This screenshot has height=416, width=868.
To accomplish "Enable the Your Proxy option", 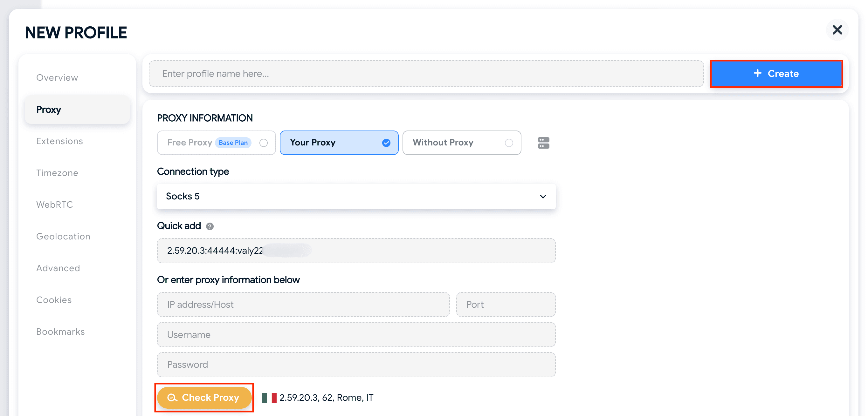I will [339, 143].
